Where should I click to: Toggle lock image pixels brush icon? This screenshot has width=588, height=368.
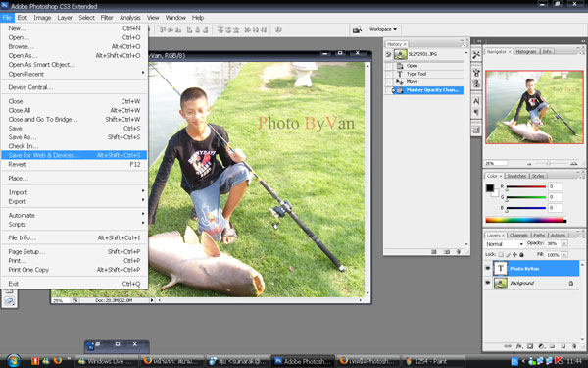[508, 254]
